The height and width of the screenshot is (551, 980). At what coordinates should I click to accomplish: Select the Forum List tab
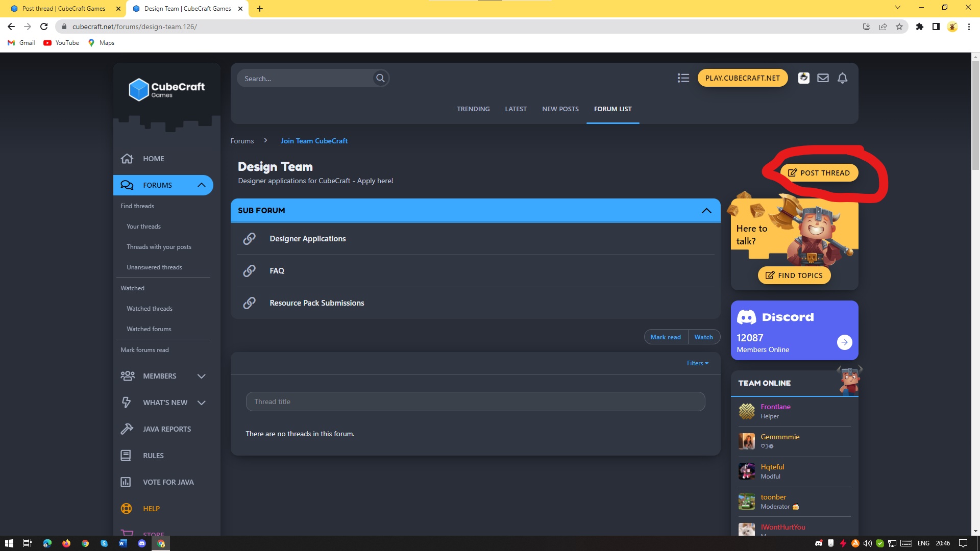pyautogui.click(x=612, y=109)
